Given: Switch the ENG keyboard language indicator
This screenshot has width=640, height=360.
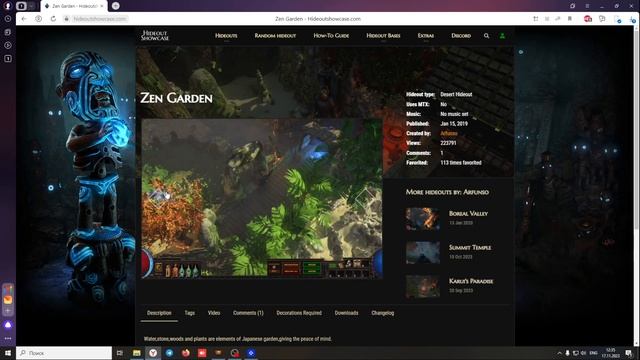Looking at the screenshot, I should (x=594, y=353).
